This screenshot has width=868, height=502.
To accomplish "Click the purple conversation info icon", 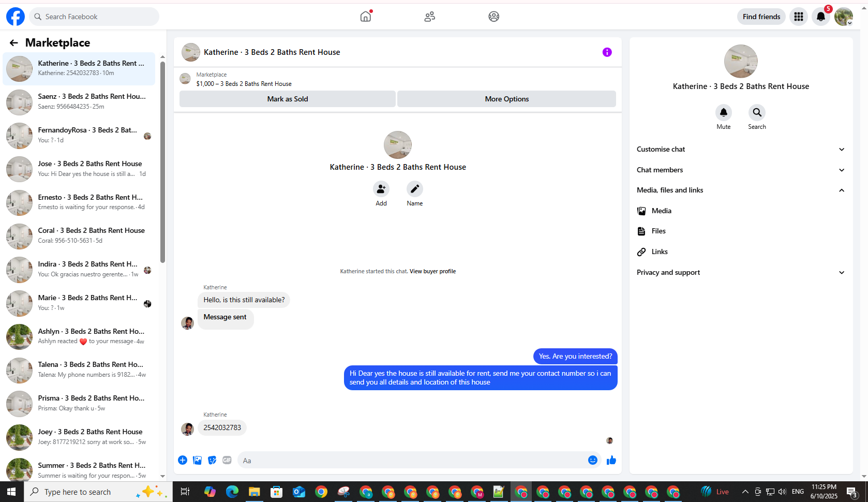I will [x=607, y=52].
